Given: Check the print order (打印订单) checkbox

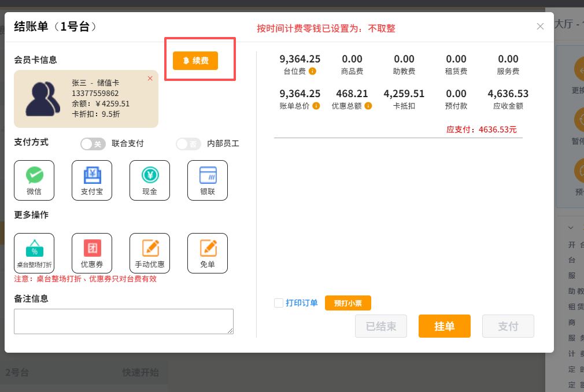Looking at the screenshot, I should (x=279, y=303).
